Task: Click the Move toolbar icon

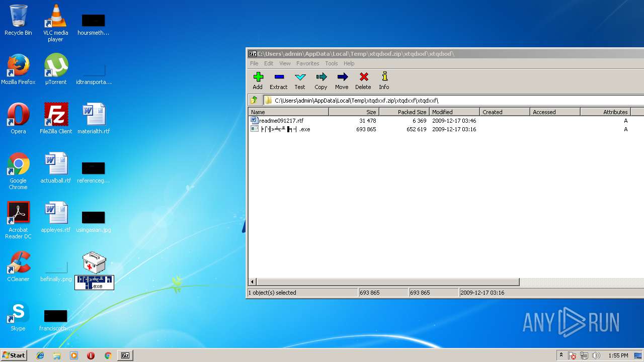Action: click(x=342, y=80)
